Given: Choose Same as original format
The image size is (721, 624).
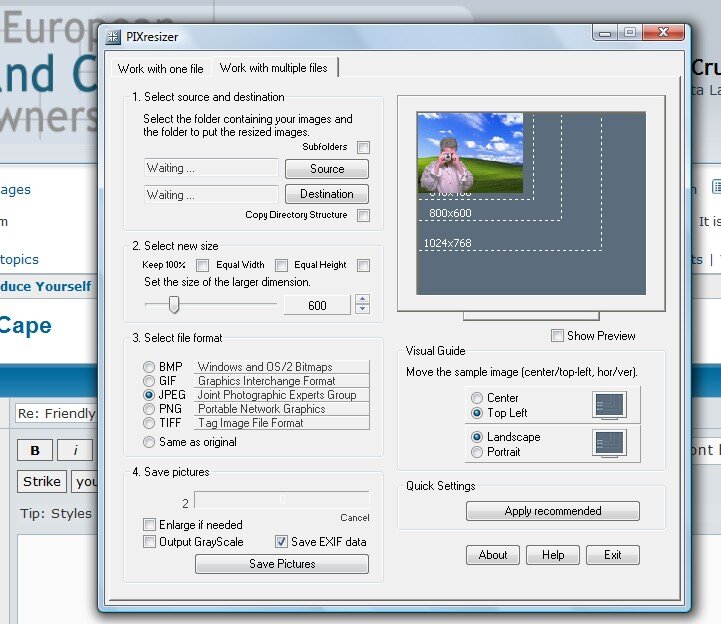Looking at the screenshot, I should [x=149, y=442].
